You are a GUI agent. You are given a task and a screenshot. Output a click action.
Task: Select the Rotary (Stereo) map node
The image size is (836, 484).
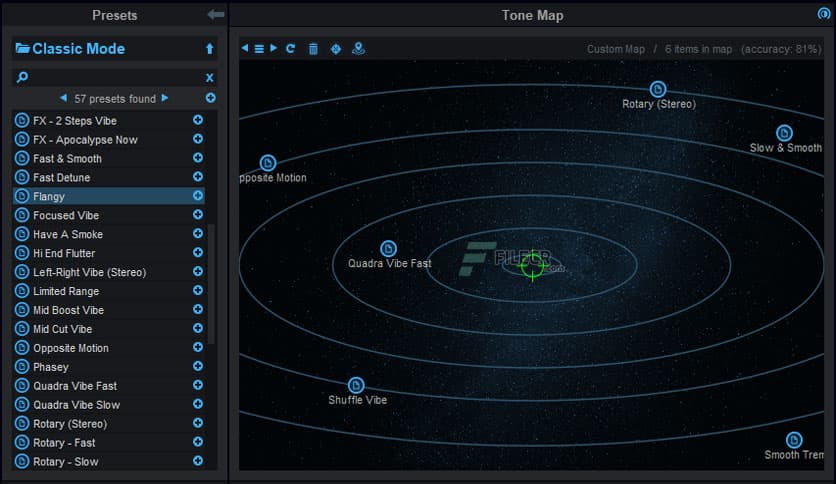[x=658, y=89]
